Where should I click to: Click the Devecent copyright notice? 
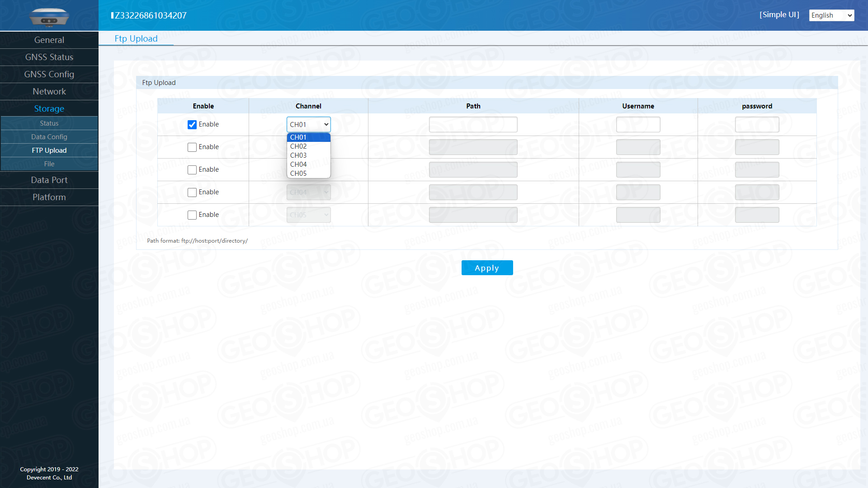tap(49, 474)
